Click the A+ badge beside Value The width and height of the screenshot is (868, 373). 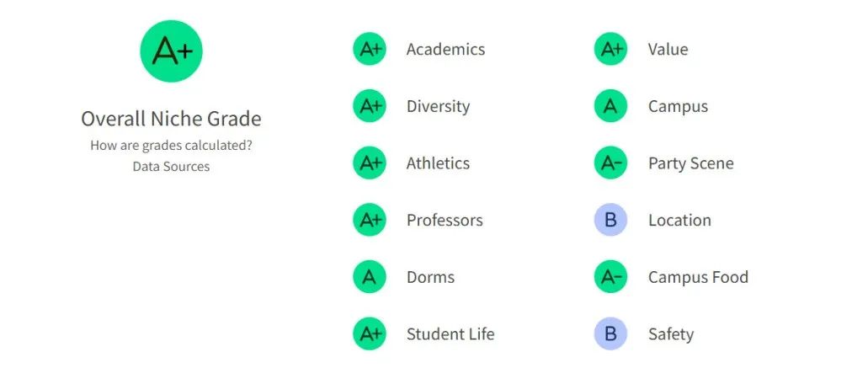[x=610, y=49]
